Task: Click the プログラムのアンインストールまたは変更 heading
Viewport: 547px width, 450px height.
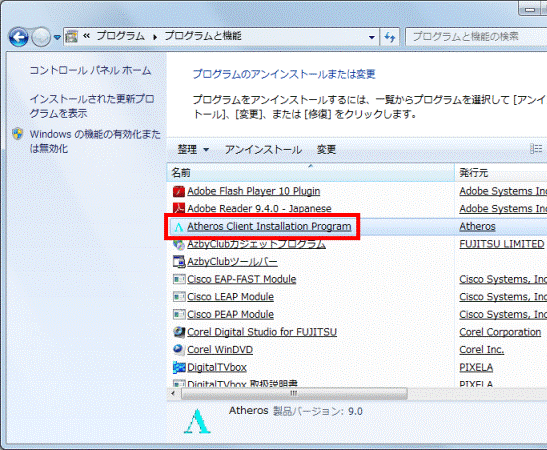Action: [284, 74]
